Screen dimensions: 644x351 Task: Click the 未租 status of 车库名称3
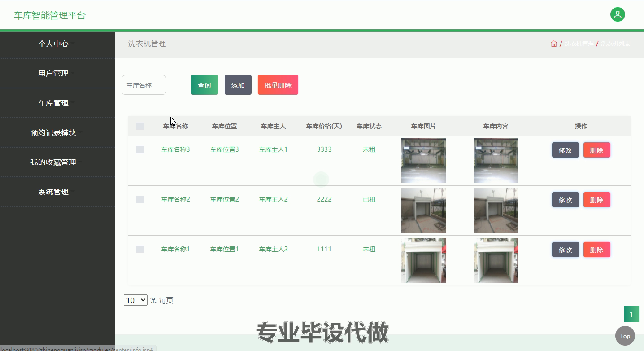click(369, 149)
